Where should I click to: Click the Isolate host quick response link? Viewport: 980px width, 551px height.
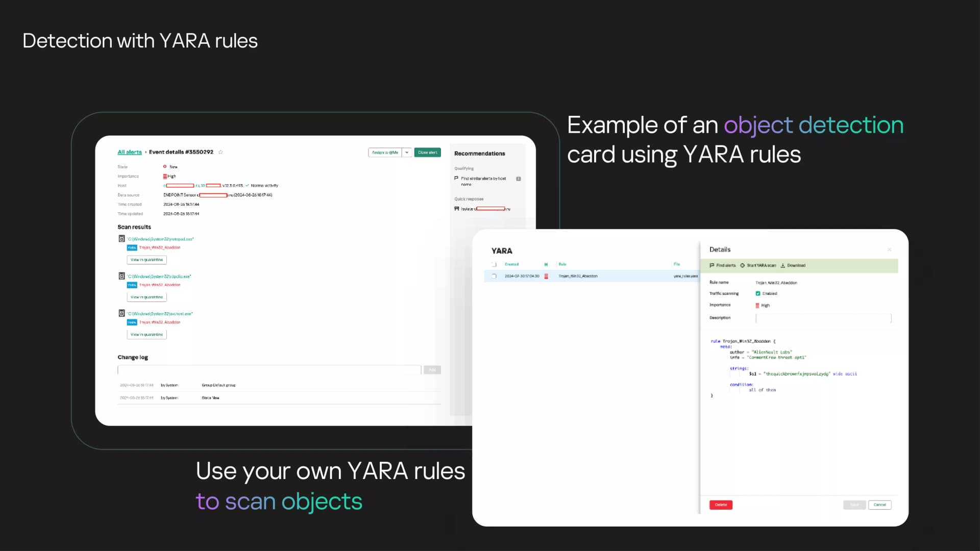point(485,209)
